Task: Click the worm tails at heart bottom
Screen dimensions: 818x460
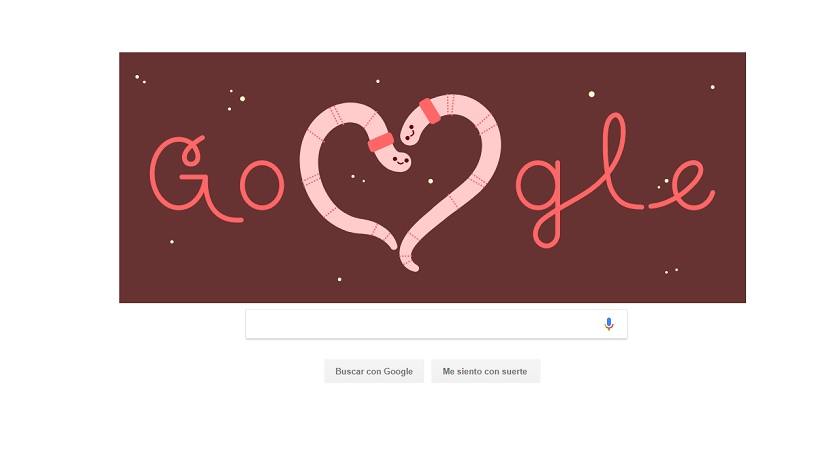Action: [402, 250]
